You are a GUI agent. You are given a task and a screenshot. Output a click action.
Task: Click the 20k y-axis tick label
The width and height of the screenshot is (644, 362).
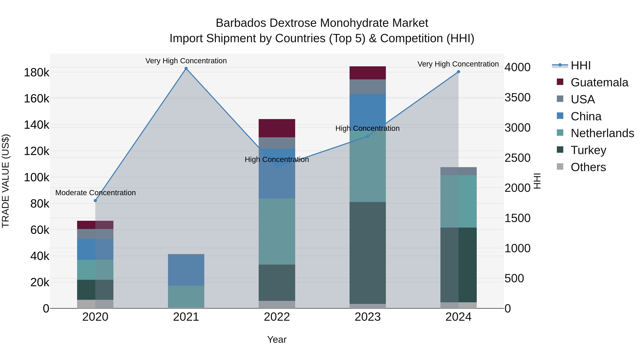(x=40, y=282)
